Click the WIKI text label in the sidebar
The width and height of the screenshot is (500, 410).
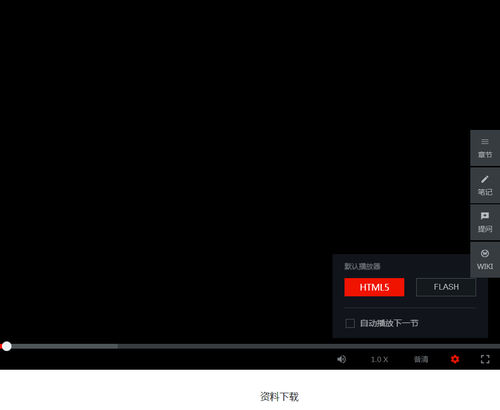point(485,266)
